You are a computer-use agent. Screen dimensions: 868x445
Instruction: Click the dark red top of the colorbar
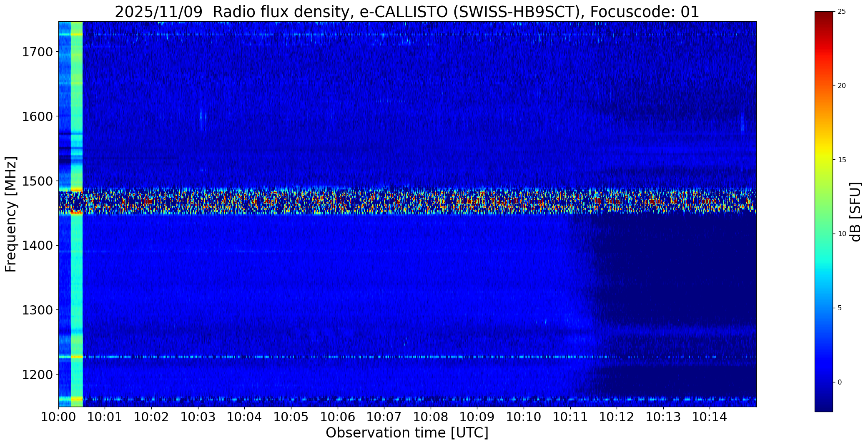click(x=823, y=19)
